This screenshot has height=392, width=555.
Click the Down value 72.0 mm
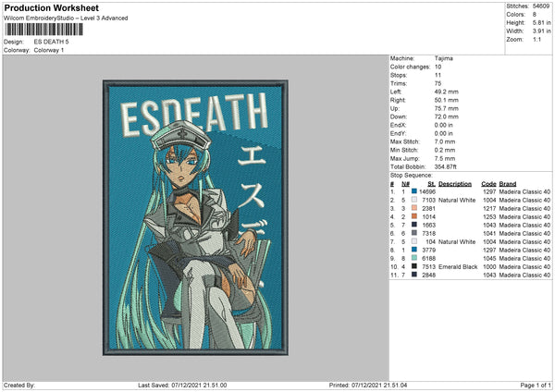[x=447, y=116]
